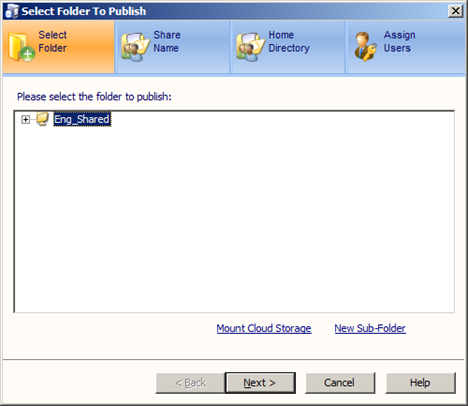This screenshot has width=468, height=406.
Task: Click the Share Name step icon
Action: [135, 47]
